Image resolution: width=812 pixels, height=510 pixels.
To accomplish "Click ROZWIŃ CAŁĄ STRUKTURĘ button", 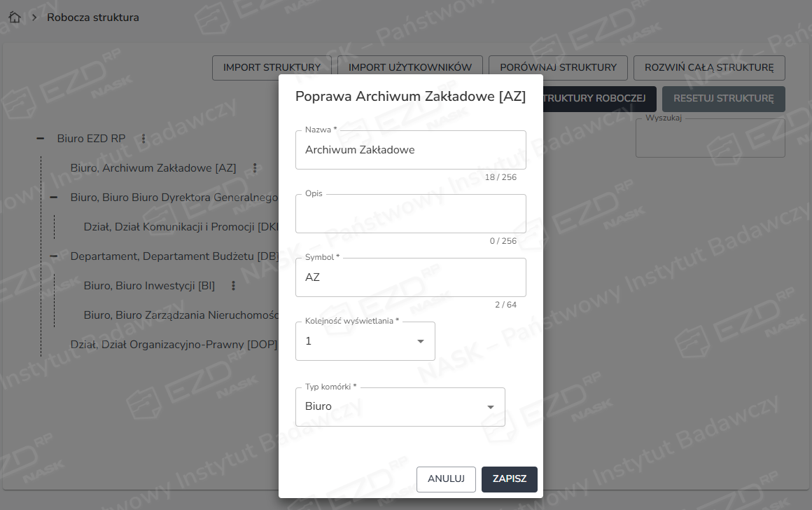I will [709, 68].
